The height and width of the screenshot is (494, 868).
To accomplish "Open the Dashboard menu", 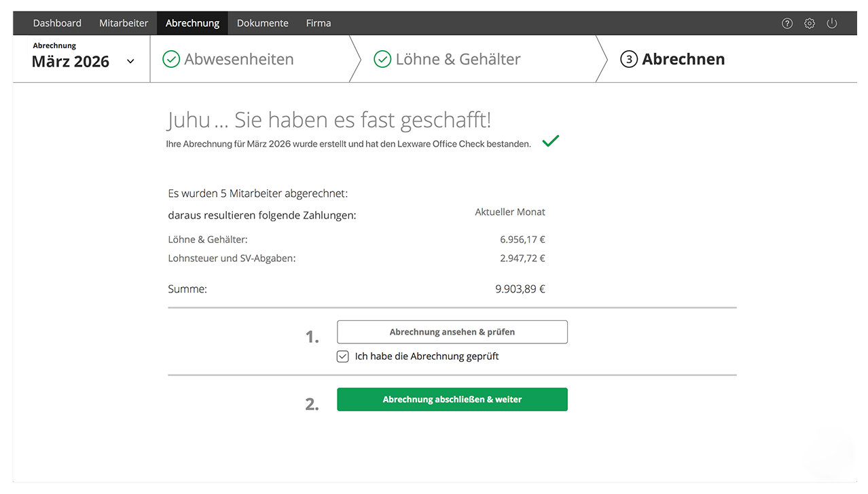I will pyautogui.click(x=57, y=23).
